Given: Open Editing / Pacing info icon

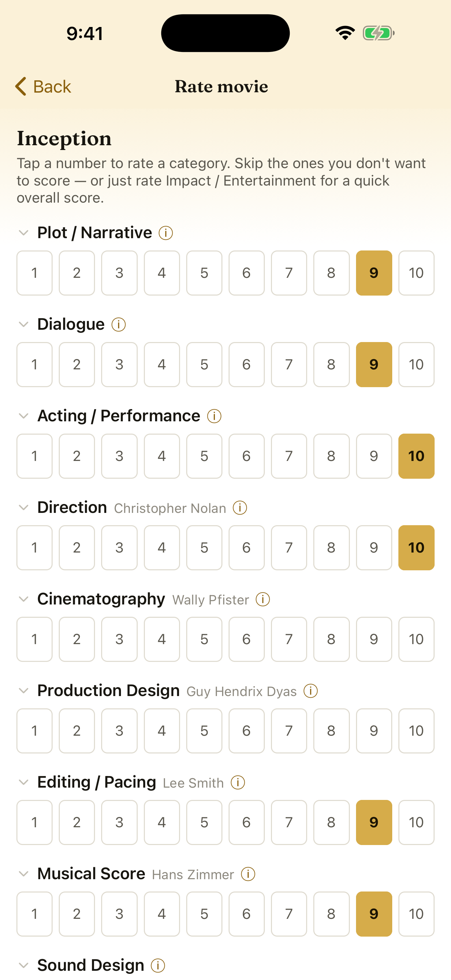Looking at the screenshot, I should [238, 782].
